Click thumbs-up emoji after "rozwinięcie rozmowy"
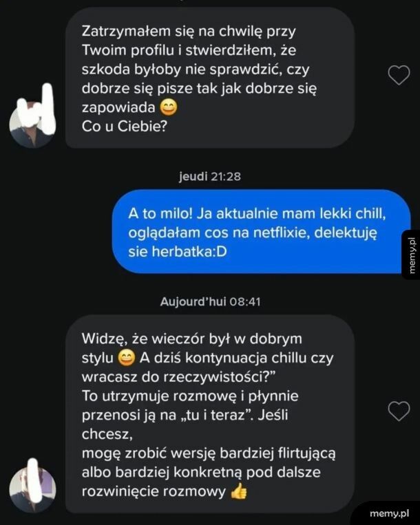Image resolution: width=420 pixels, height=525 pixels. coord(239,491)
